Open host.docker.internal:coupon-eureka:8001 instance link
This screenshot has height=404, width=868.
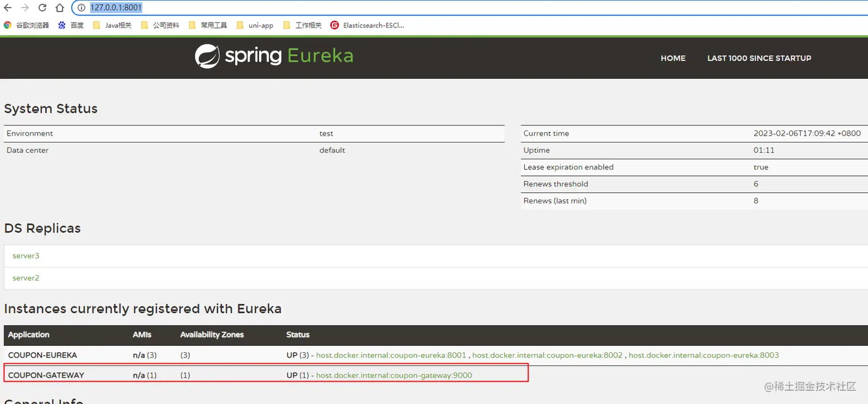(391, 355)
